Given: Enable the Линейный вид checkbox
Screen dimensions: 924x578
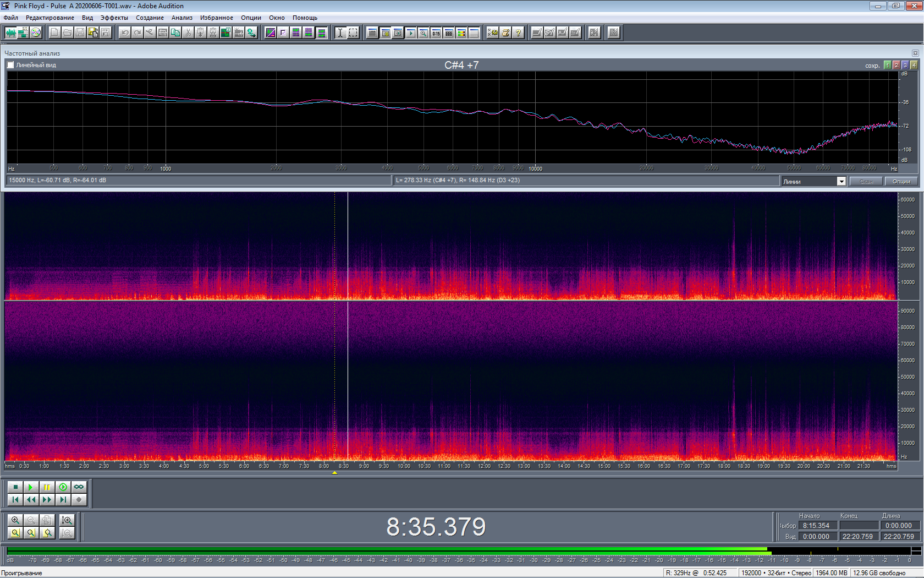Looking at the screenshot, I should coord(10,65).
